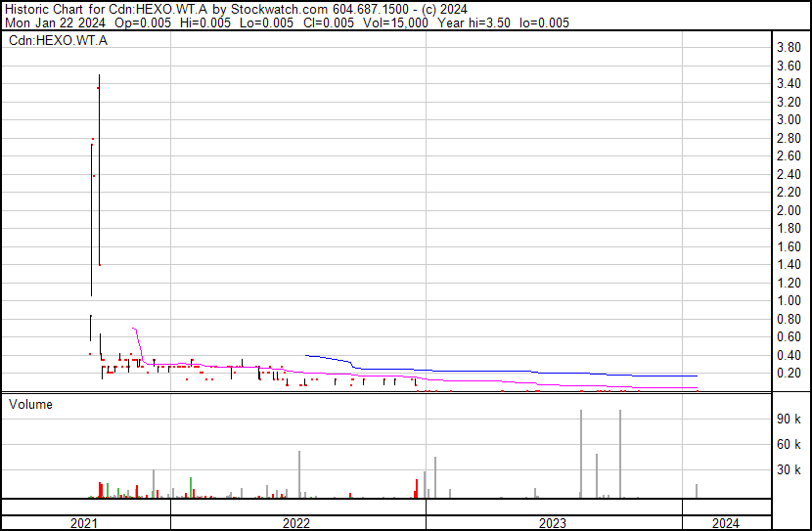812x531 pixels.
Task: Click the lone volume bar in early 2024
Action: click(x=697, y=491)
